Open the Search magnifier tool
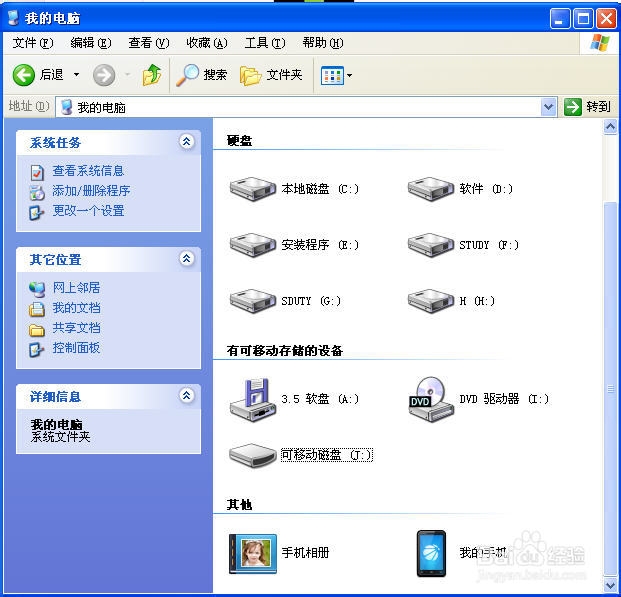The height and width of the screenshot is (597, 621). (x=202, y=75)
